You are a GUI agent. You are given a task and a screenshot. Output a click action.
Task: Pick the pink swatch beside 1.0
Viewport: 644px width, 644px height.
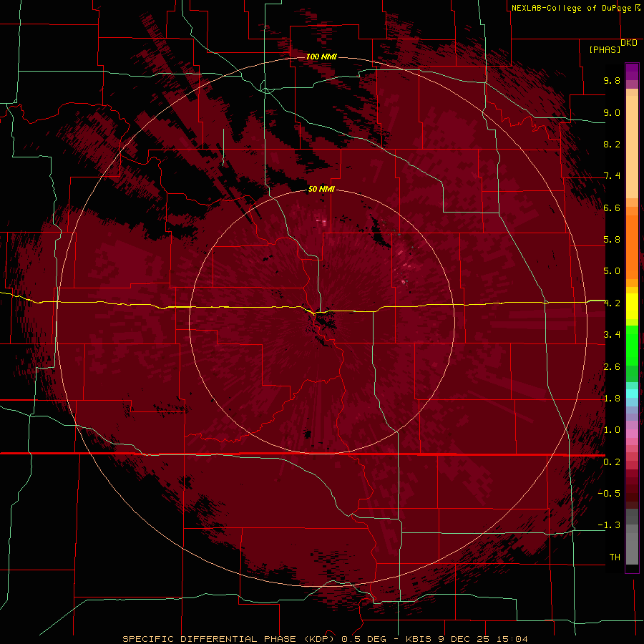coord(632,434)
